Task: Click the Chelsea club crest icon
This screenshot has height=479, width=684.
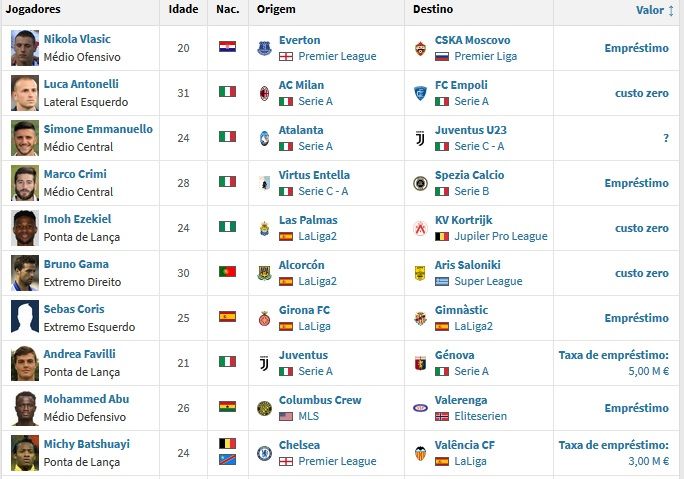Action: [264, 453]
